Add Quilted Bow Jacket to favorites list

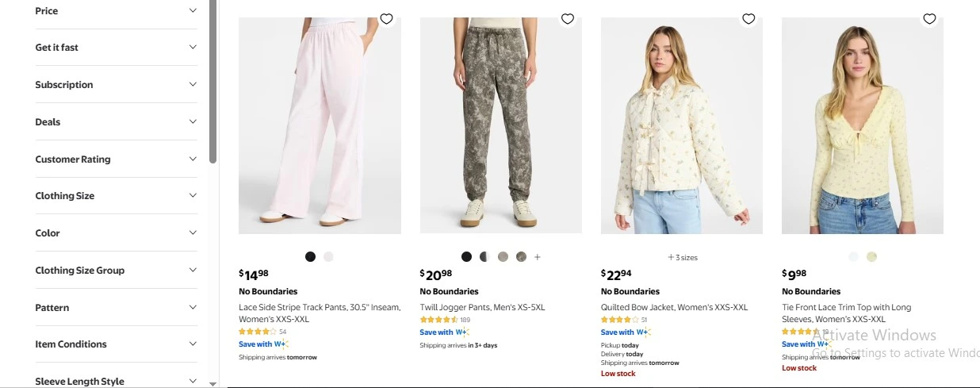[748, 19]
